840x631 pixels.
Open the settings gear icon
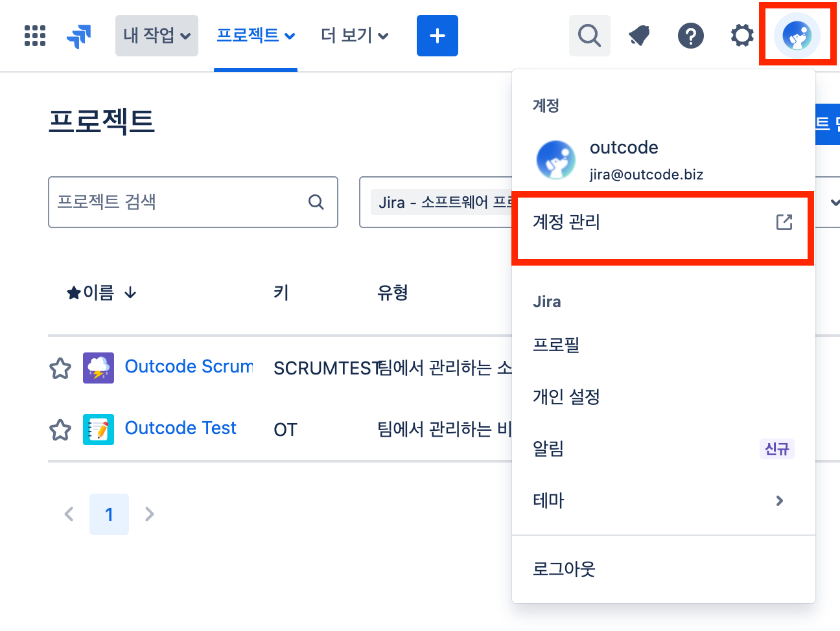[742, 36]
